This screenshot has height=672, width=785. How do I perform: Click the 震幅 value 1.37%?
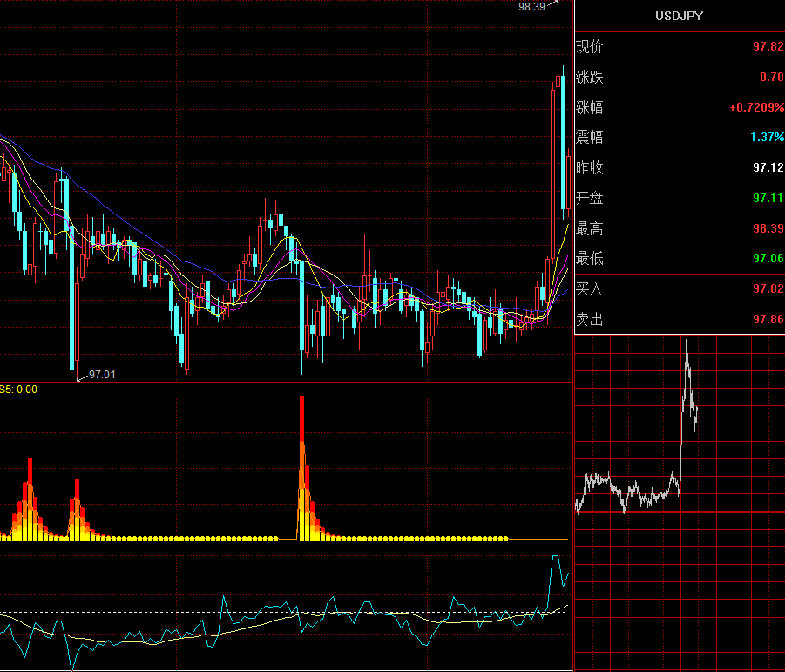(x=767, y=137)
